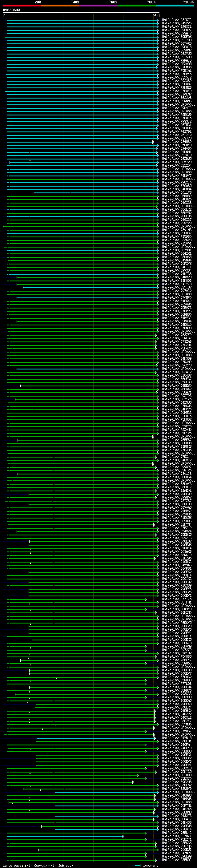Select label UniRef100_B9Q2U8

[x=177, y=782]
